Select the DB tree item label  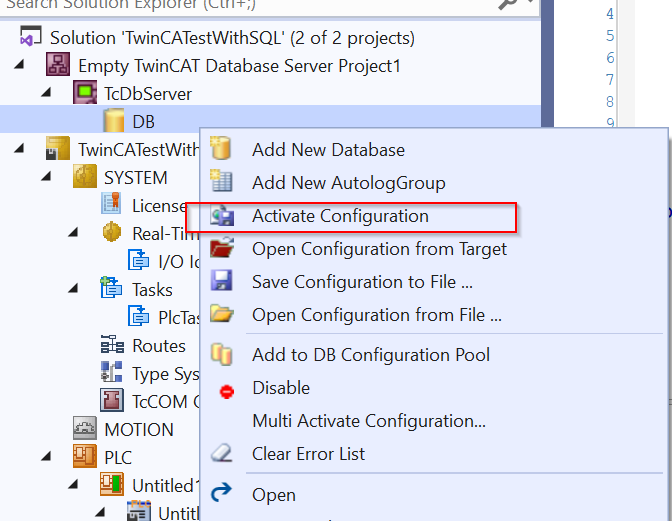pos(143,122)
